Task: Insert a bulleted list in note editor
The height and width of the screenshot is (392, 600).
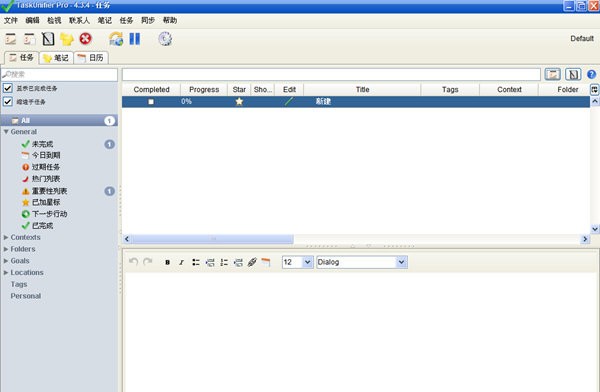Action: click(196, 262)
